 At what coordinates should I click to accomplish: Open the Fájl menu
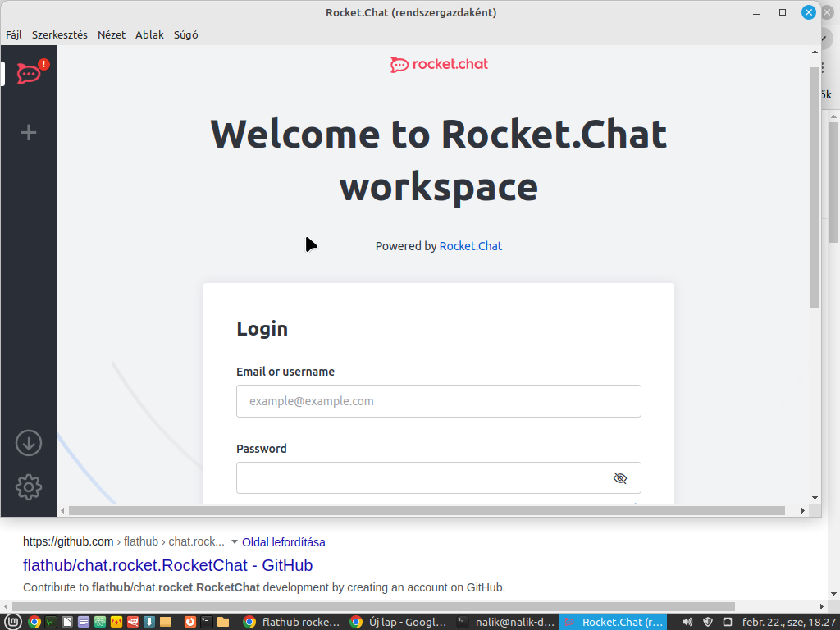click(x=14, y=34)
